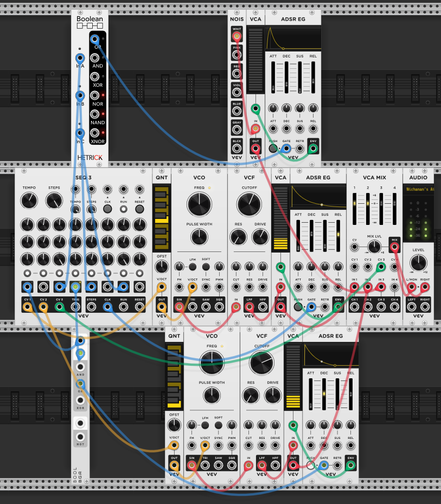The image size is (441, 504).
Task: Click VCA MIX IN 4 input jack
Action: [394, 287]
